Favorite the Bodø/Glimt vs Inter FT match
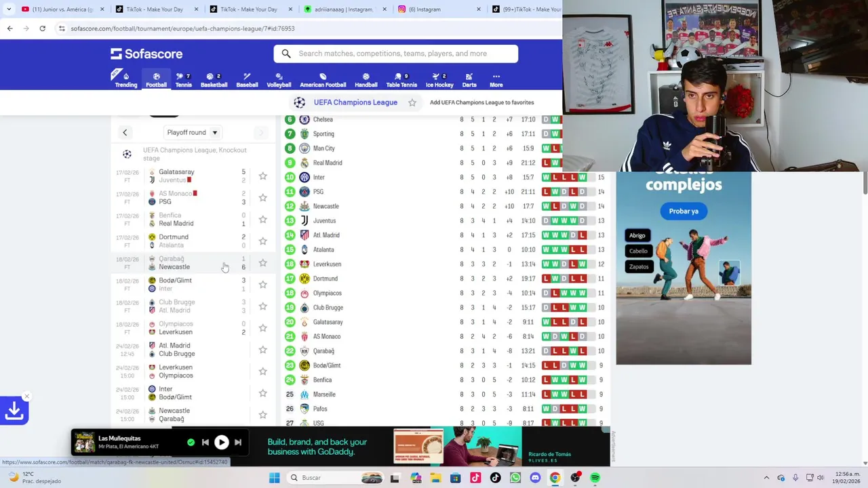 (262, 285)
